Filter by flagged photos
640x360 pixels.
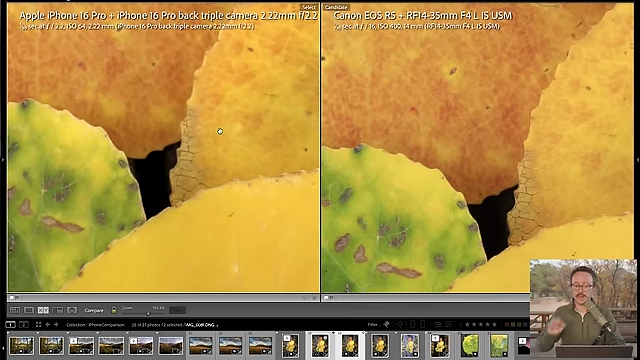[x=386, y=324]
